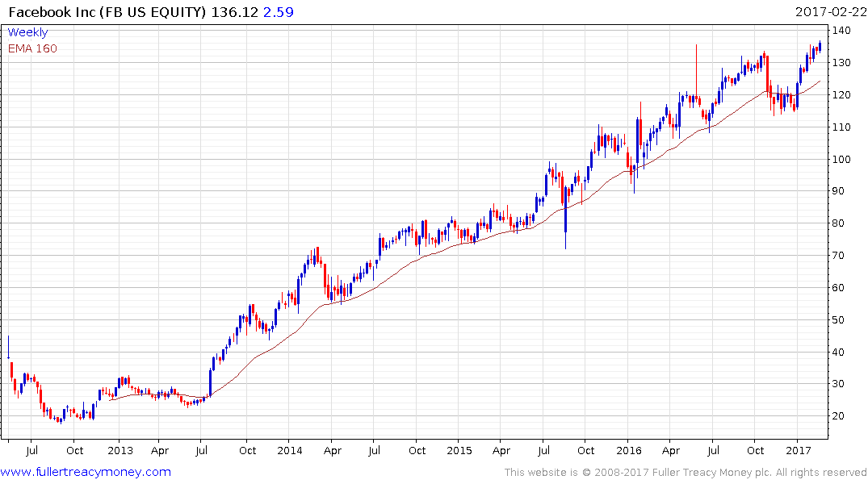
Task: Click the 140 price axis label
Action: [841, 31]
